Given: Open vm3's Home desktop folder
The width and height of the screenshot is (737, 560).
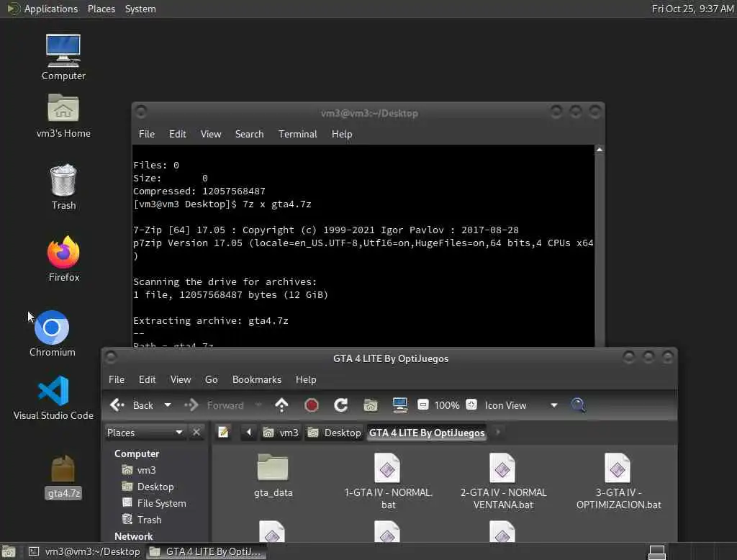Looking at the screenshot, I should click(63, 116).
